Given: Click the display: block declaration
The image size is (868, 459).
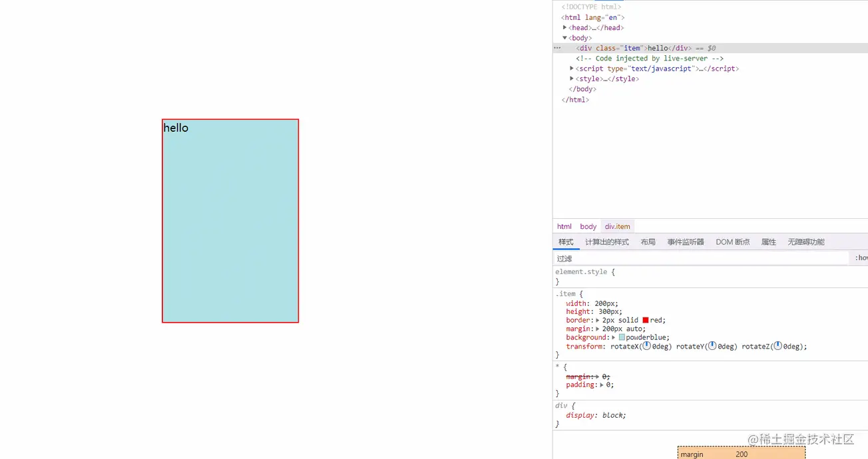Looking at the screenshot, I should pos(596,415).
